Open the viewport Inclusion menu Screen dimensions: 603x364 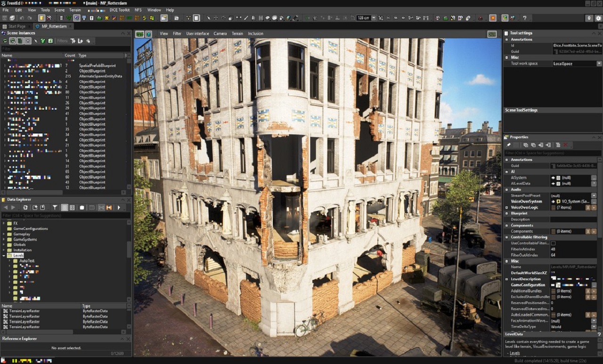255,34
